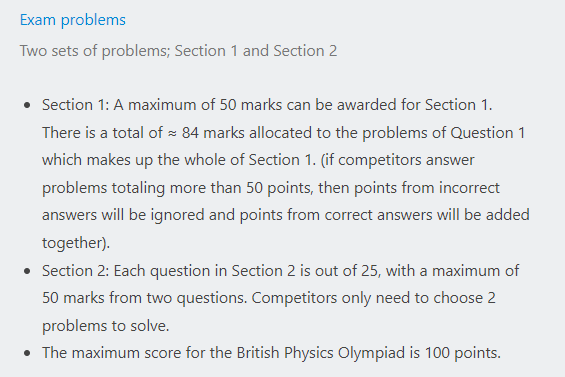Select the bullet marker before Section 1
This screenshot has width=565, height=377.
pyautogui.click(x=27, y=105)
